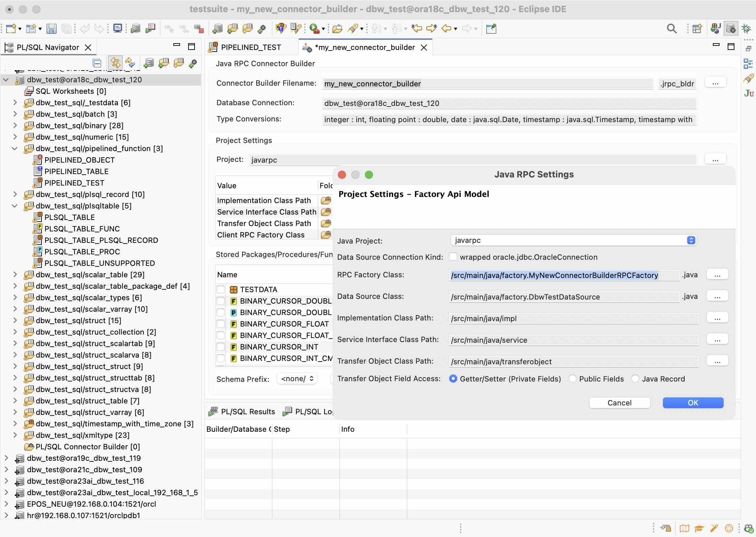Open the Search dialog via magnifier icon

[x=672, y=29]
